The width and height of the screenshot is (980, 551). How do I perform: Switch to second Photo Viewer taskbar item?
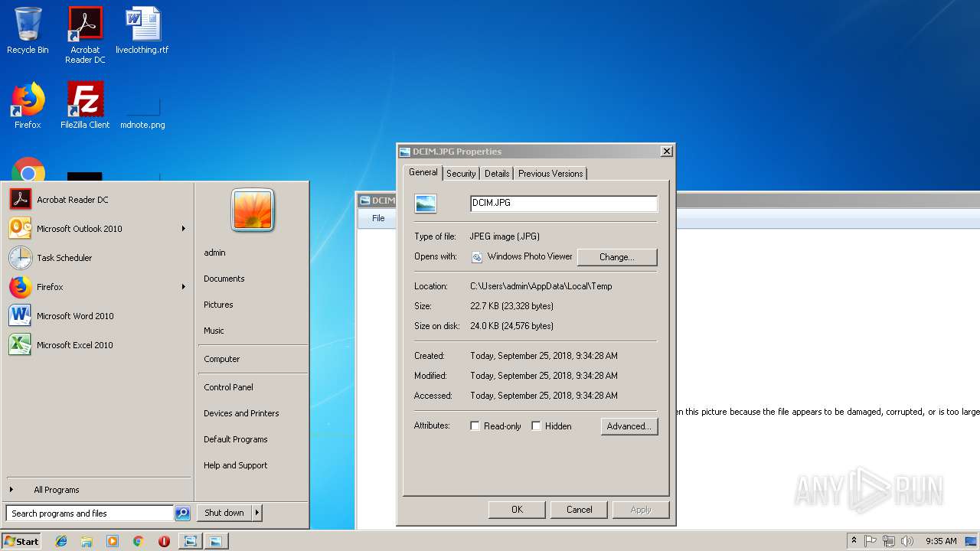pyautogui.click(x=216, y=541)
